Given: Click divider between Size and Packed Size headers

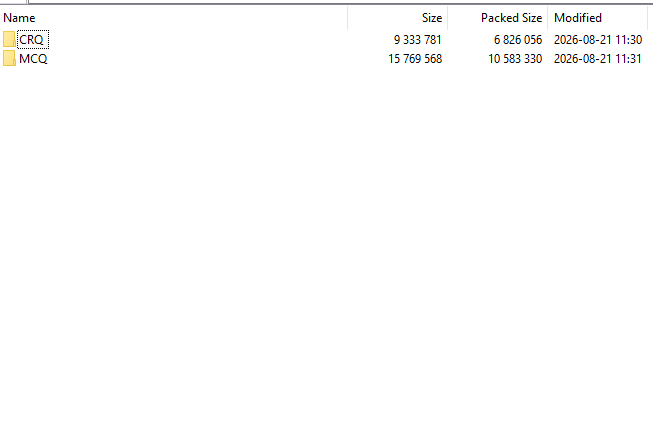Looking at the screenshot, I should coord(448,18).
